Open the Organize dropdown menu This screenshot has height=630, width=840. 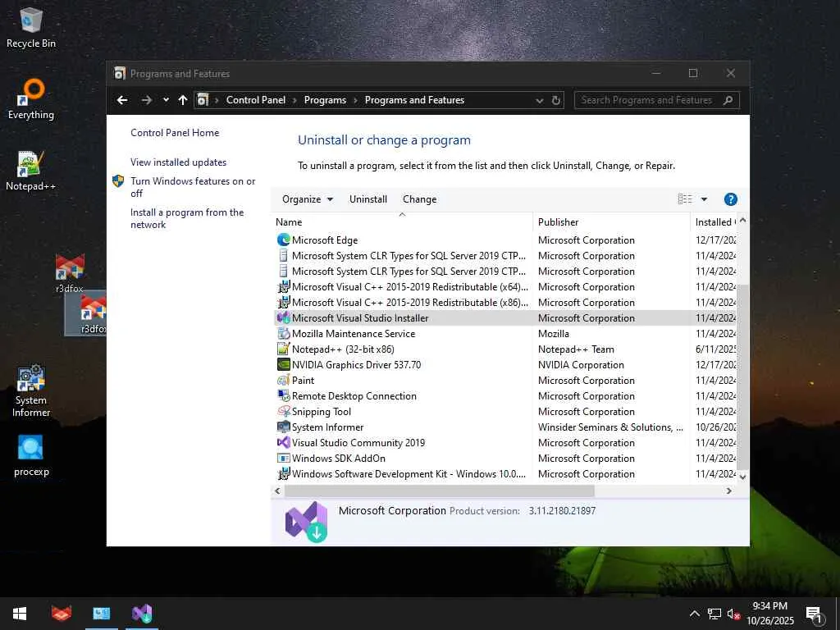[308, 199]
